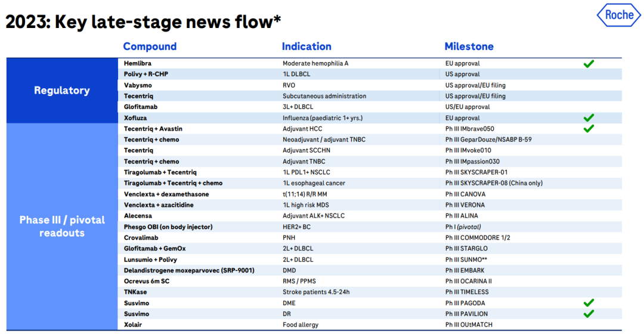Click the TNKase compound cell
The image size is (644, 335).
tap(135, 292)
